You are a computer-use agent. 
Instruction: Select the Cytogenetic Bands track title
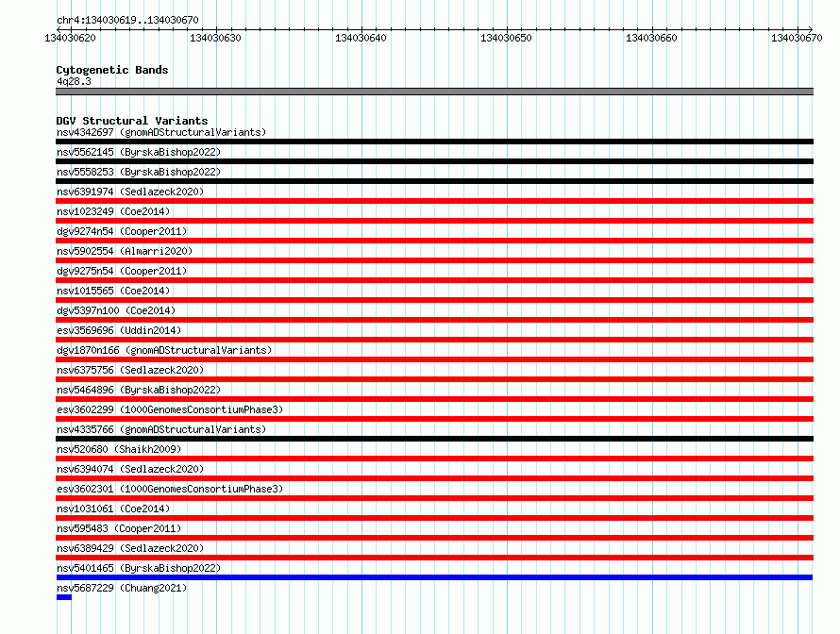click(x=112, y=70)
